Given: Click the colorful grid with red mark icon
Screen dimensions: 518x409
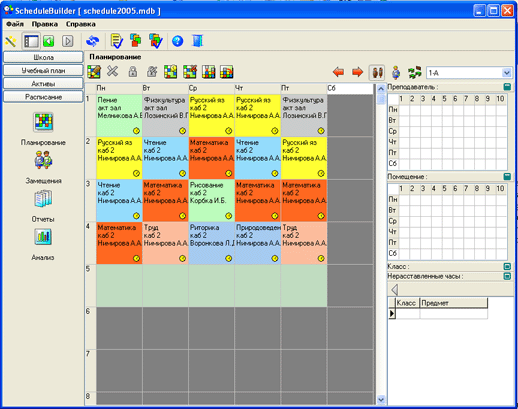Looking at the screenshot, I should coord(190,72).
